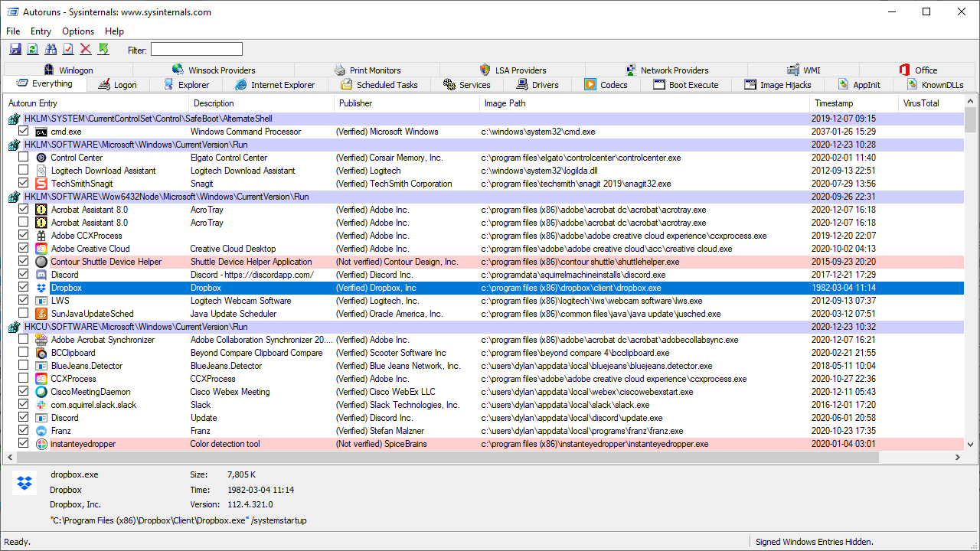Select the HKCU Run registry key row
Image resolution: width=980 pixels, height=551 pixels.
pyautogui.click(x=483, y=327)
